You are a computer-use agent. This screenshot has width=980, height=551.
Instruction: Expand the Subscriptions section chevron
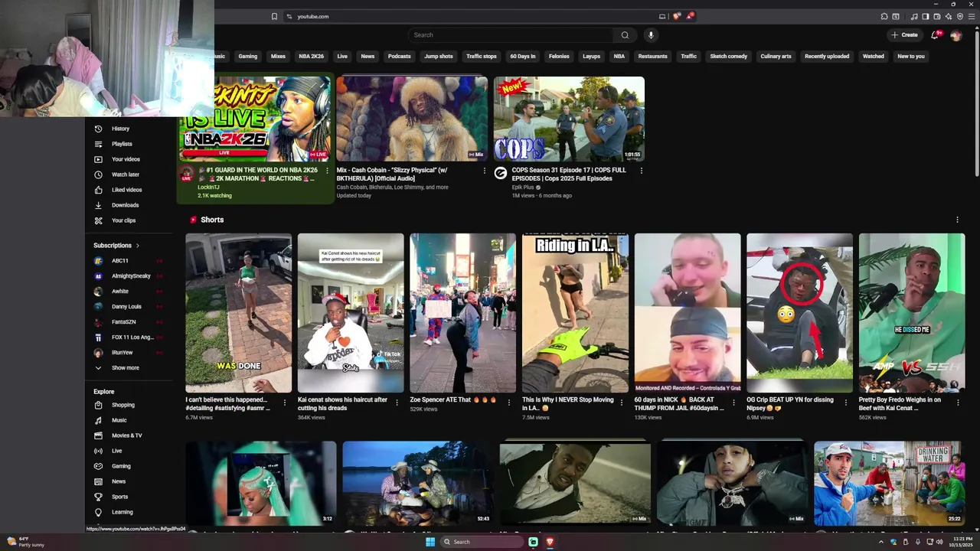point(138,246)
